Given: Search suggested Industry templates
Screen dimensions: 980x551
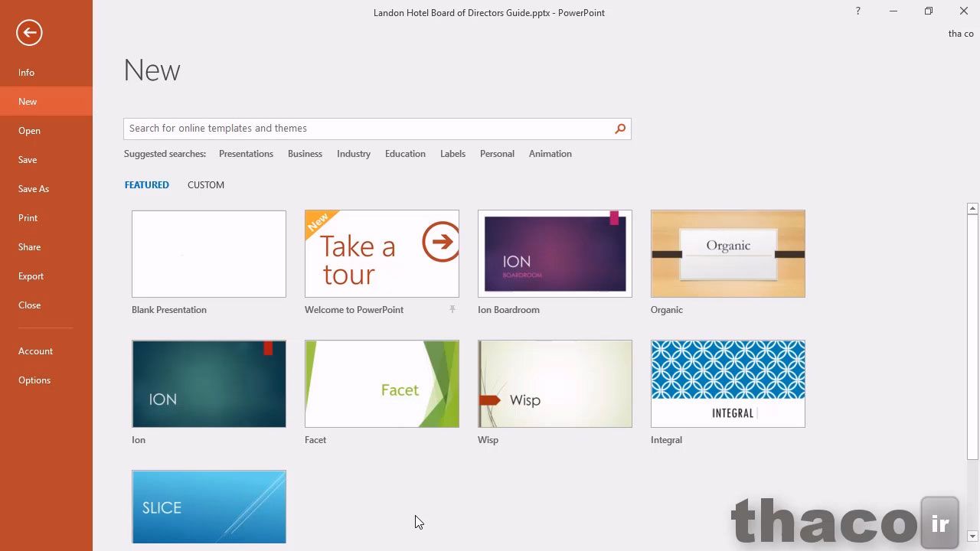Looking at the screenshot, I should pos(354,154).
